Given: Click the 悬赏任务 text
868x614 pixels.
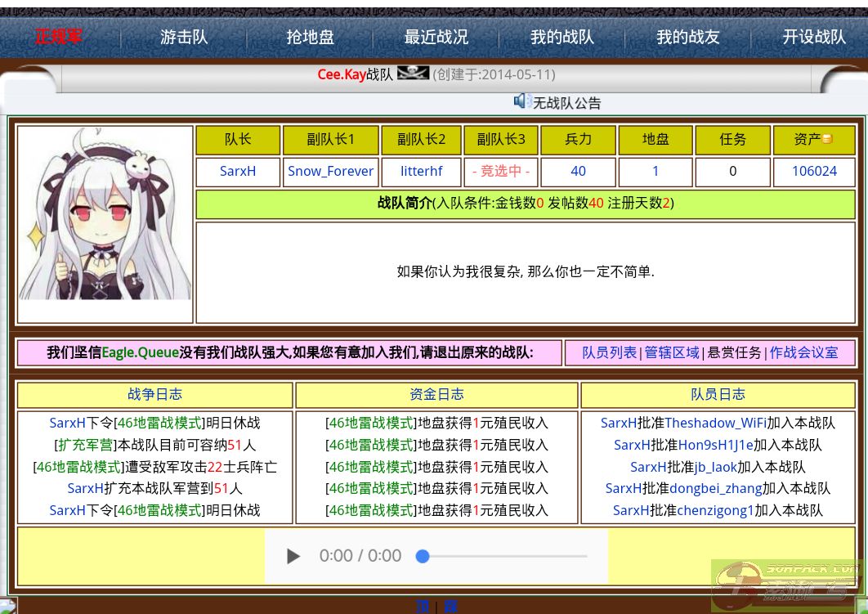Looking at the screenshot, I should [735, 352].
